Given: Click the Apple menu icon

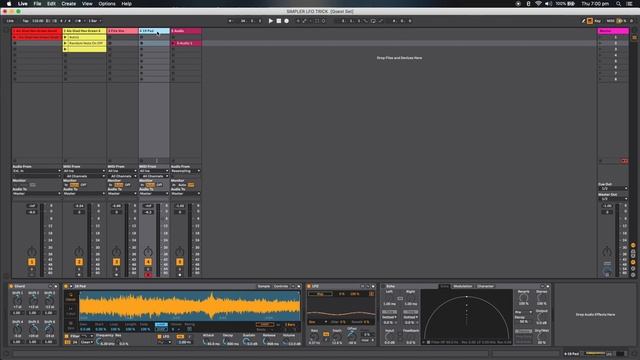Looking at the screenshot, I should tap(9, 4).
